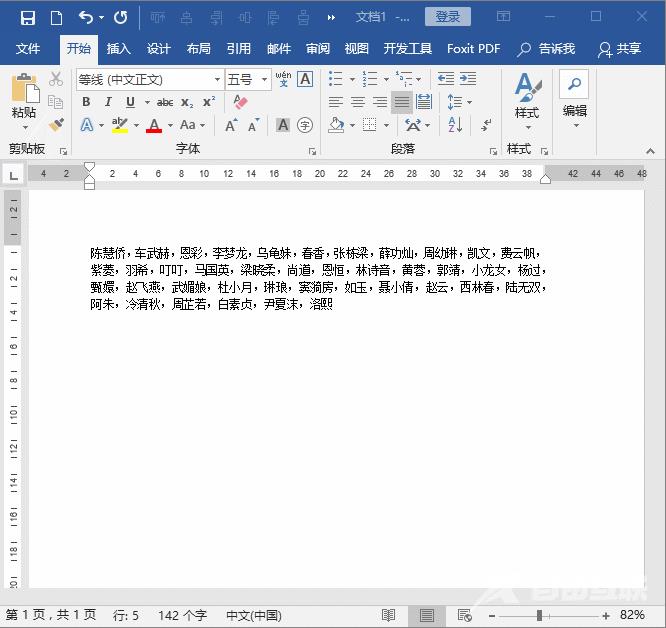This screenshot has width=666, height=628.
Task: Toggle italic formatting
Action: (x=108, y=102)
